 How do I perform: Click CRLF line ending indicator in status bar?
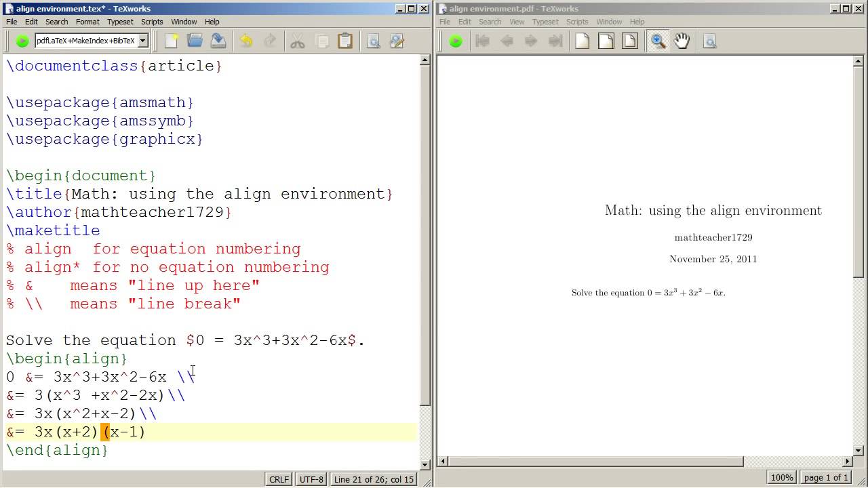(279, 479)
